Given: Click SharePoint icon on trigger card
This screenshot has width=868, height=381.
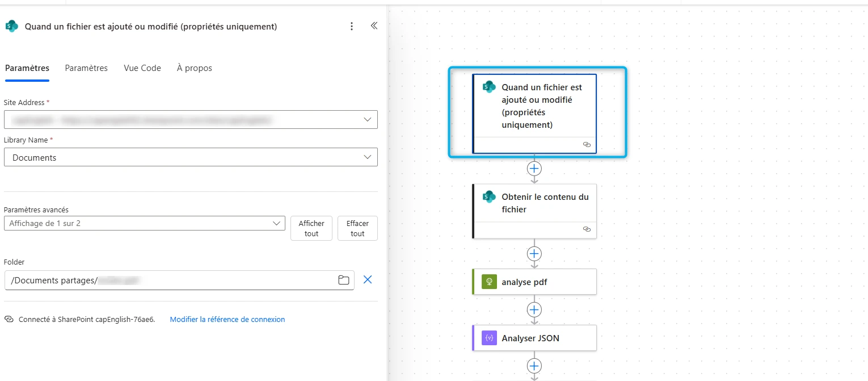Looking at the screenshot, I should click(x=489, y=87).
